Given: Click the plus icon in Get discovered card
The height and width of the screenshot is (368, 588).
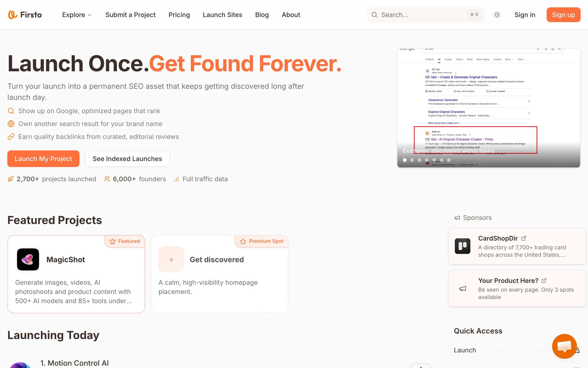Looking at the screenshot, I should tap(171, 260).
